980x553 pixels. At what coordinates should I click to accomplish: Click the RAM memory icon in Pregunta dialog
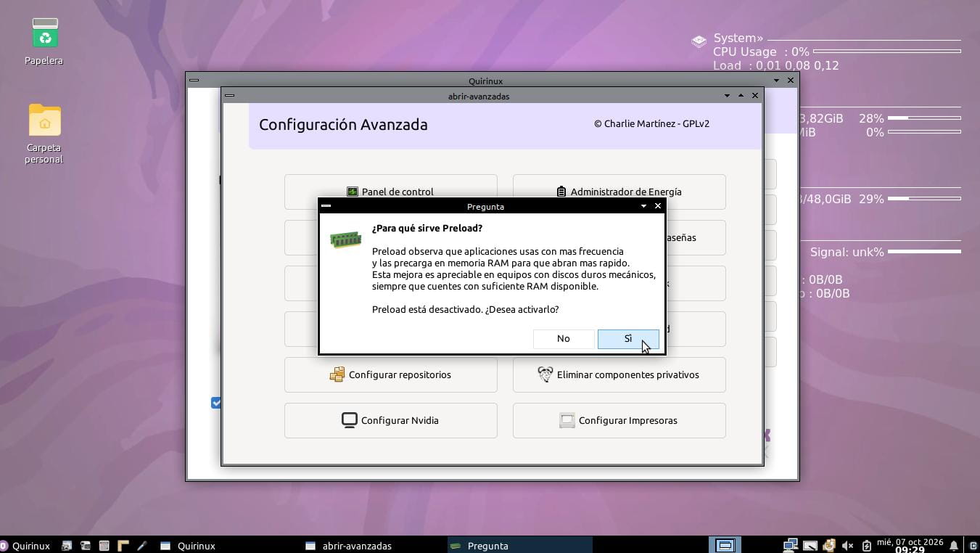pyautogui.click(x=346, y=239)
